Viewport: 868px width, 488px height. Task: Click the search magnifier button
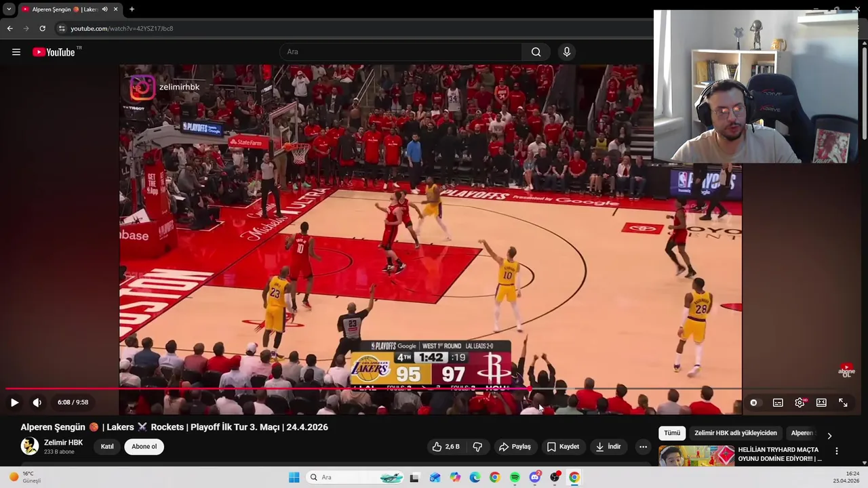click(x=536, y=52)
